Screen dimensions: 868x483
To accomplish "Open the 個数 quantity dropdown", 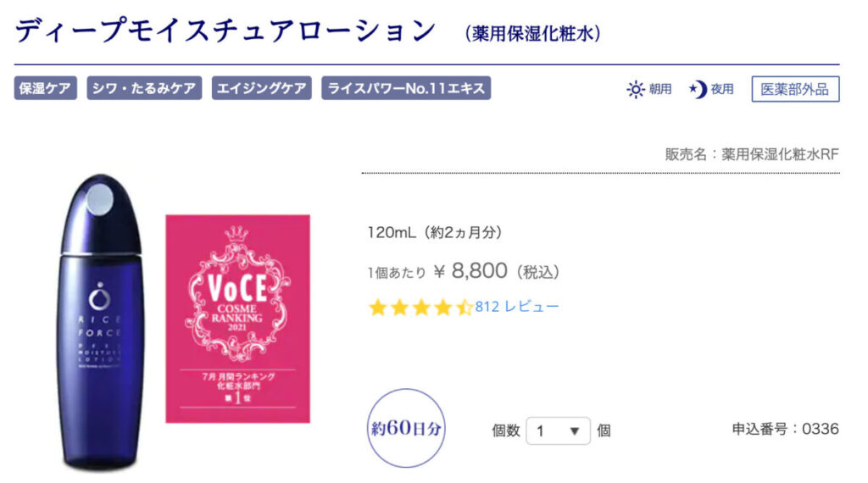I will (x=557, y=430).
